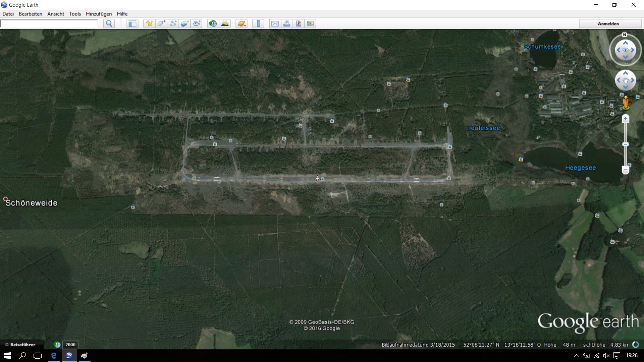Click the 2000 historical imagery year button
The width and height of the screenshot is (644, 362).
pyautogui.click(x=70, y=345)
